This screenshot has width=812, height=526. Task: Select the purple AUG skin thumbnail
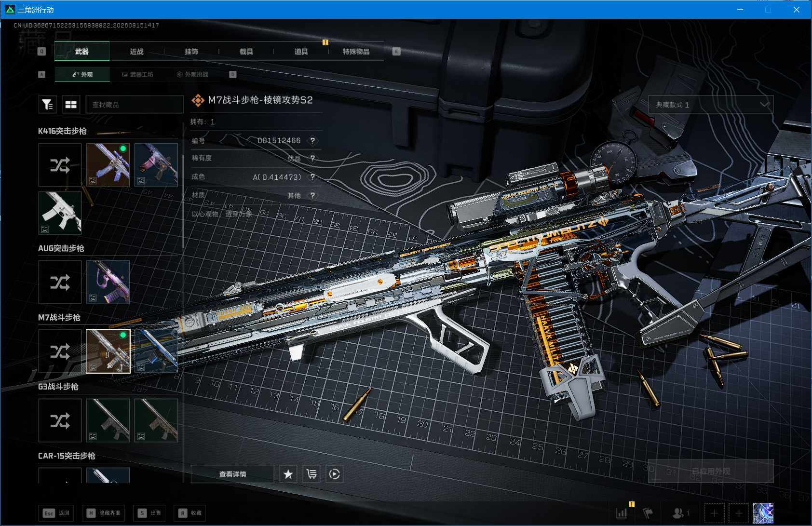click(108, 282)
